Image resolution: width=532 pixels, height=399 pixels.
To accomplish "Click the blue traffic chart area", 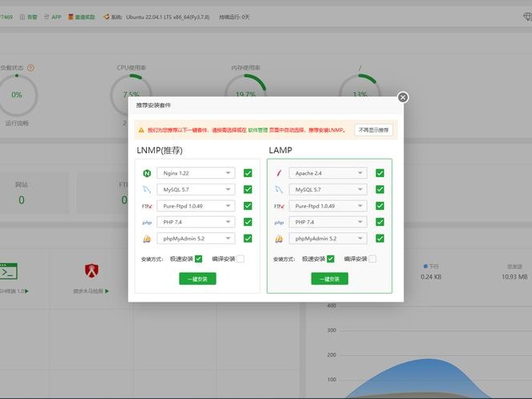I will (x=419, y=378).
